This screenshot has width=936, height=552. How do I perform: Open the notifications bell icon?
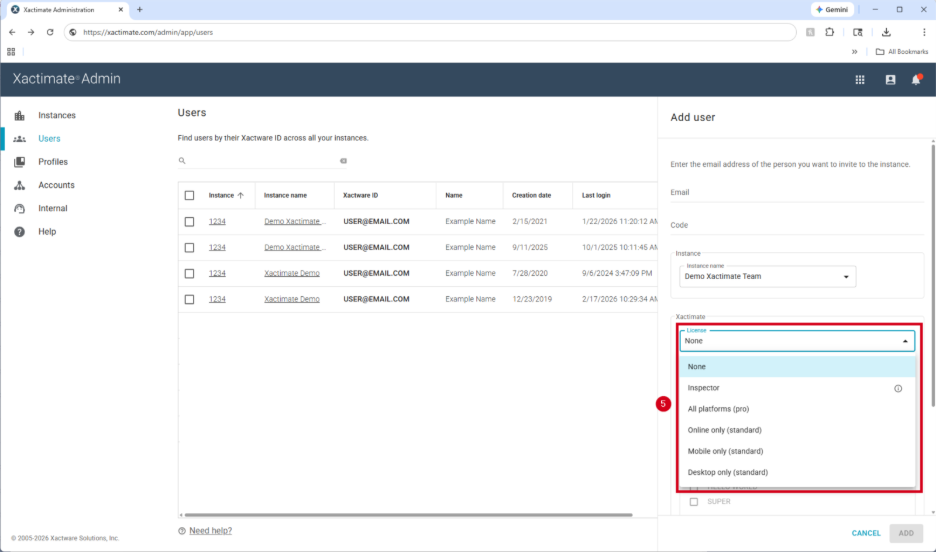[916, 80]
